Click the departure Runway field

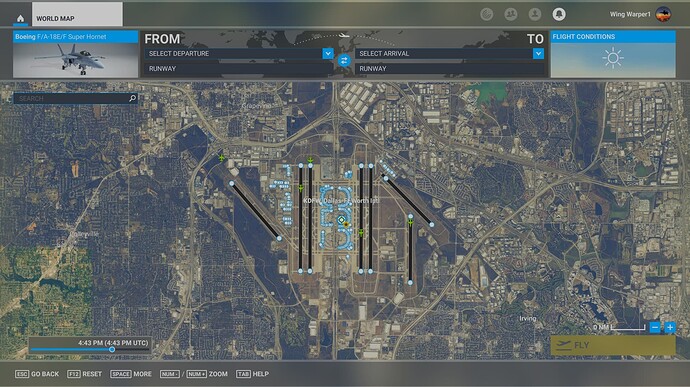pos(239,69)
